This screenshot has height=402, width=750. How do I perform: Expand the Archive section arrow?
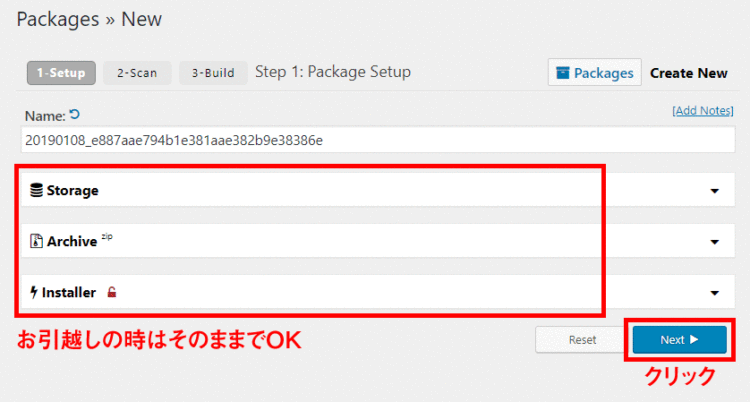pos(714,241)
